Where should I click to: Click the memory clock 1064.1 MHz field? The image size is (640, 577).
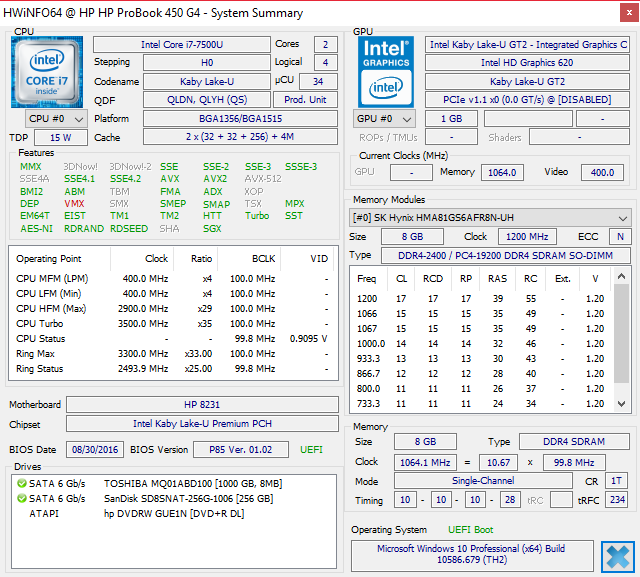point(425,462)
